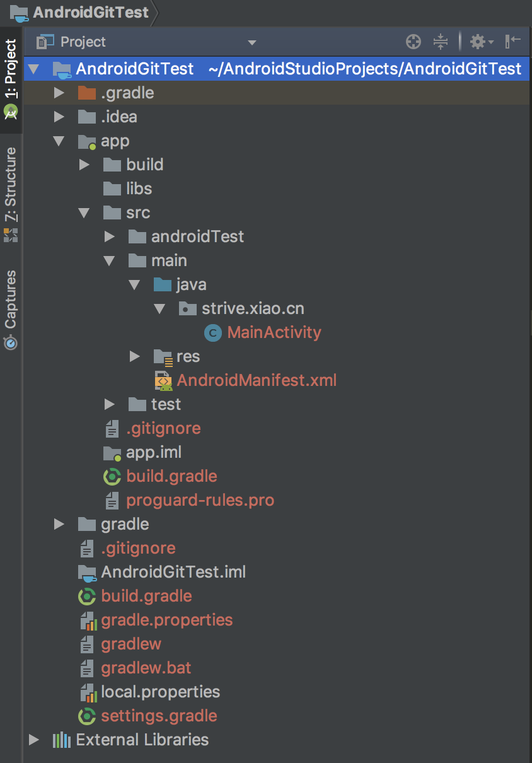Click the AndroidGitTest.iml file icon
532x763 pixels.
(x=86, y=573)
